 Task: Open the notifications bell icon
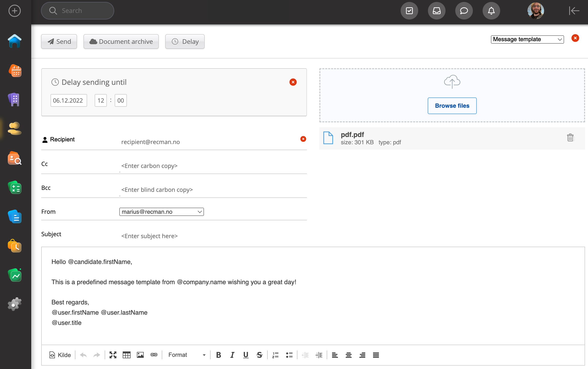[491, 11]
